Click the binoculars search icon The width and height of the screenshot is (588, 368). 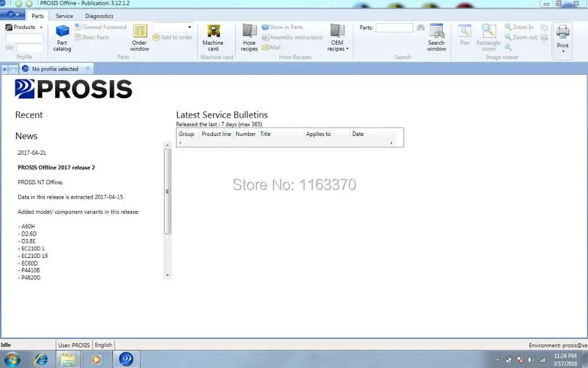click(x=420, y=28)
